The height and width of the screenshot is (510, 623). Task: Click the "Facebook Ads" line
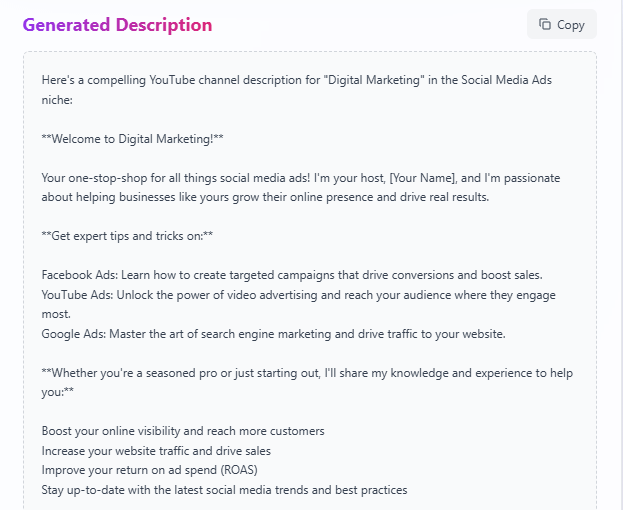click(x=292, y=275)
